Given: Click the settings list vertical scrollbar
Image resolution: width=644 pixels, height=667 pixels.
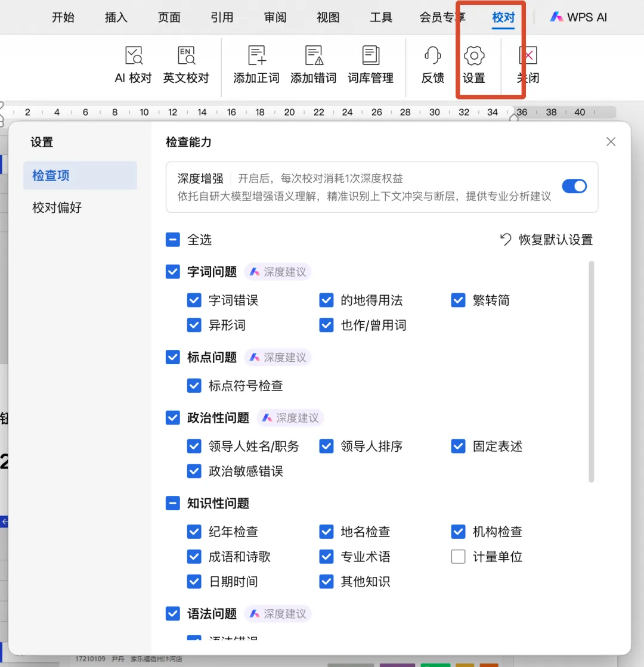Looking at the screenshot, I should coord(591,372).
